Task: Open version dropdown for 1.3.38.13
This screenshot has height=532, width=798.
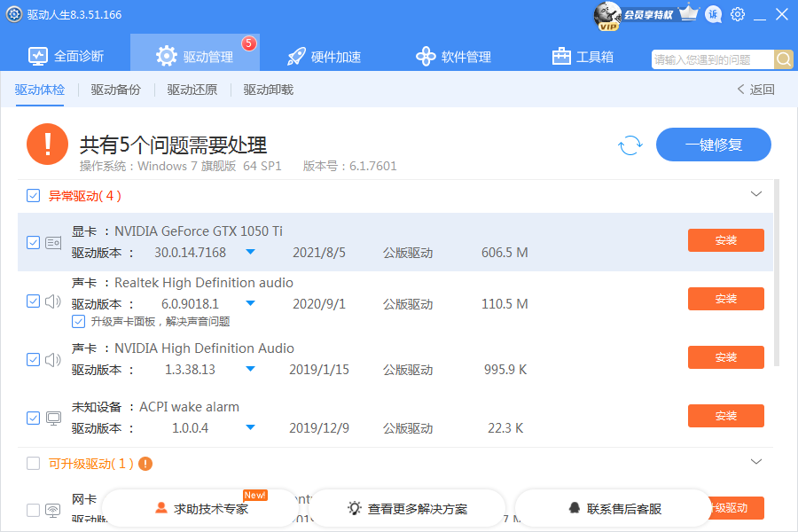Action: coord(250,369)
